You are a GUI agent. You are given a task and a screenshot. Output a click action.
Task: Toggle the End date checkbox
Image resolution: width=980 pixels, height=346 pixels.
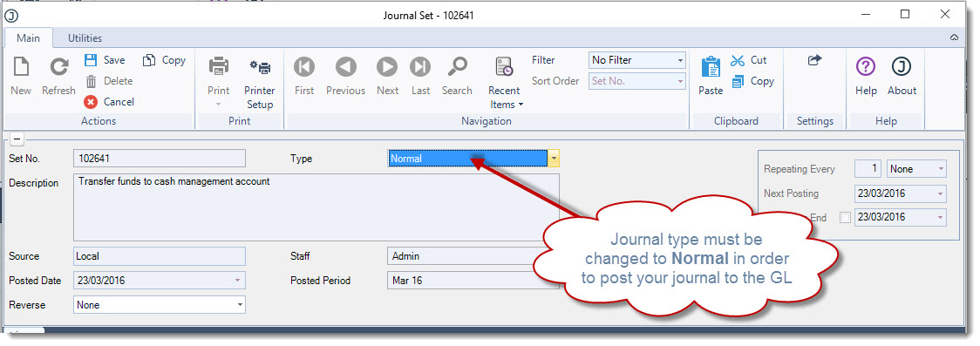[846, 218]
